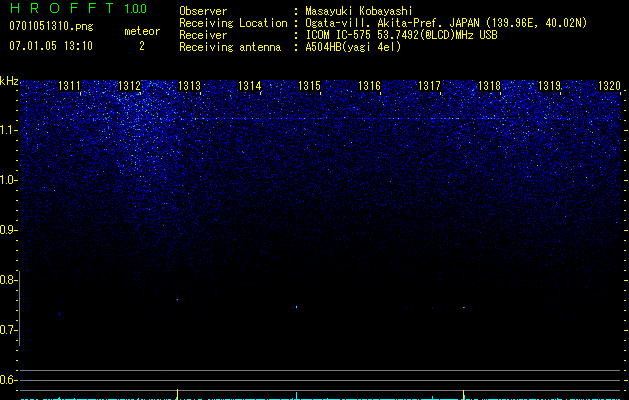Click the yellow meteor spike before 1318
Viewport: 629px width, 400px height.
[464, 394]
